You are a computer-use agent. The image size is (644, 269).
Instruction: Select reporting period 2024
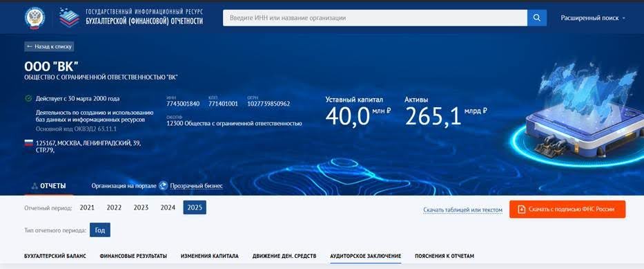[168, 207]
